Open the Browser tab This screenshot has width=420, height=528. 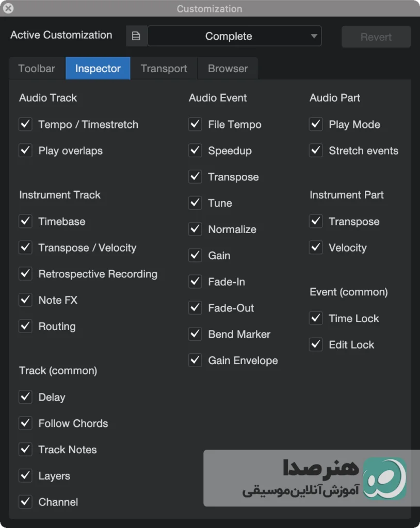click(x=228, y=69)
